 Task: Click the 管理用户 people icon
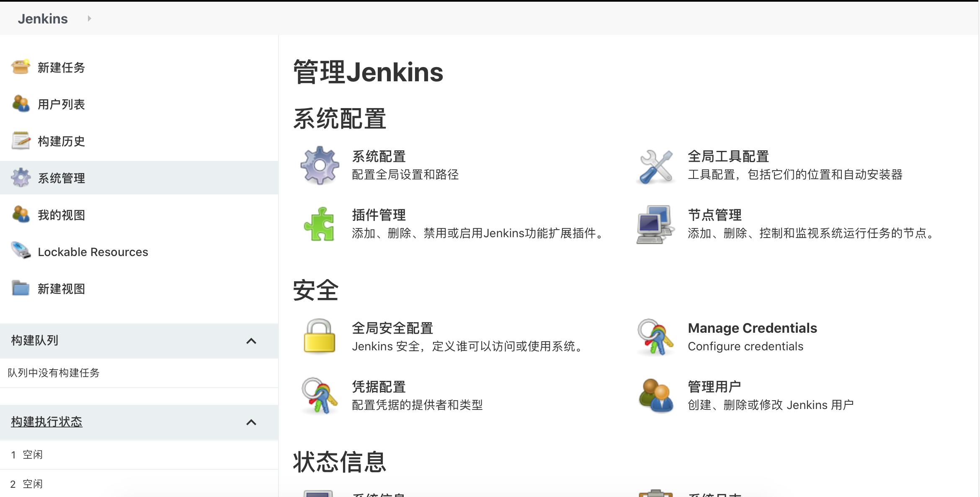[x=656, y=396]
